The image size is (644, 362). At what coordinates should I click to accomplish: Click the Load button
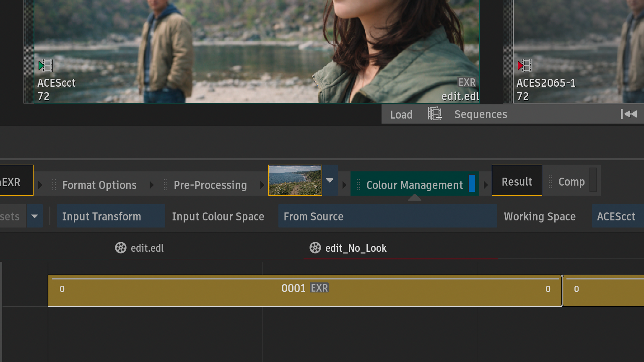tap(401, 114)
